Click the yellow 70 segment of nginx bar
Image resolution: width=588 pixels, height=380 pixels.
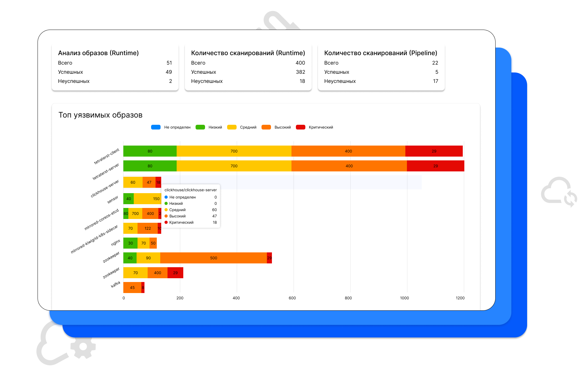[144, 243]
